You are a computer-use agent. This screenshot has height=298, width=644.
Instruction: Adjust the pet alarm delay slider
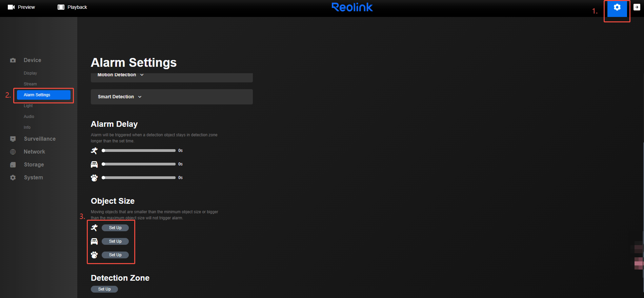point(139,178)
